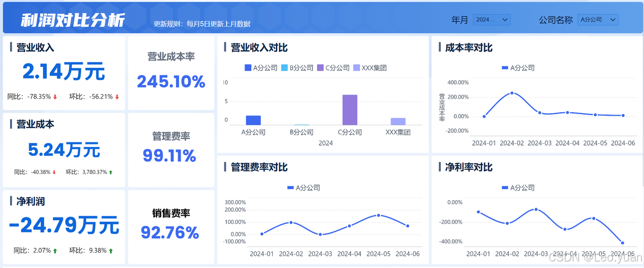The image size is (644, 268).
Task: Click 成本率对比 data point at 2024-06
Action: [x=623, y=115]
